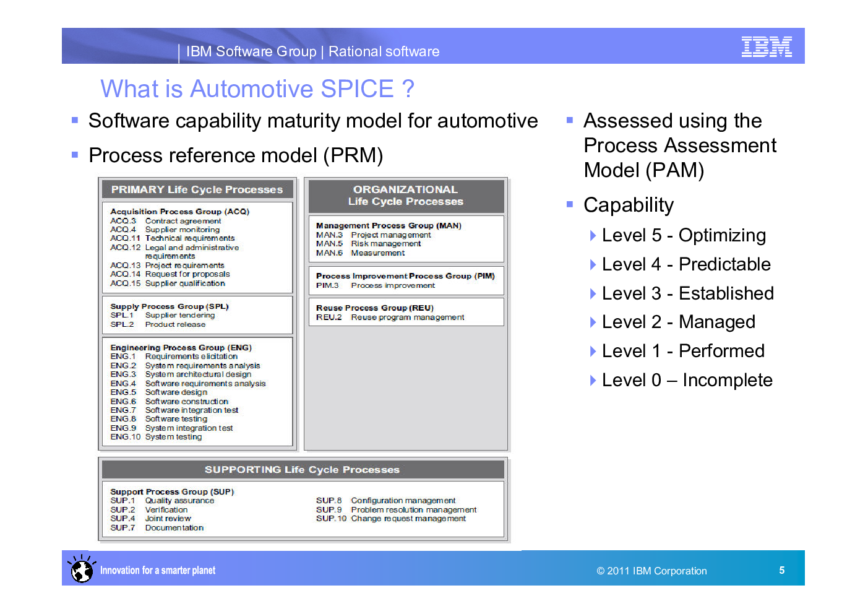The image size is (868, 614).
Task: Click 'REU.2 Reuse program management' row
Action: [x=390, y=318]
